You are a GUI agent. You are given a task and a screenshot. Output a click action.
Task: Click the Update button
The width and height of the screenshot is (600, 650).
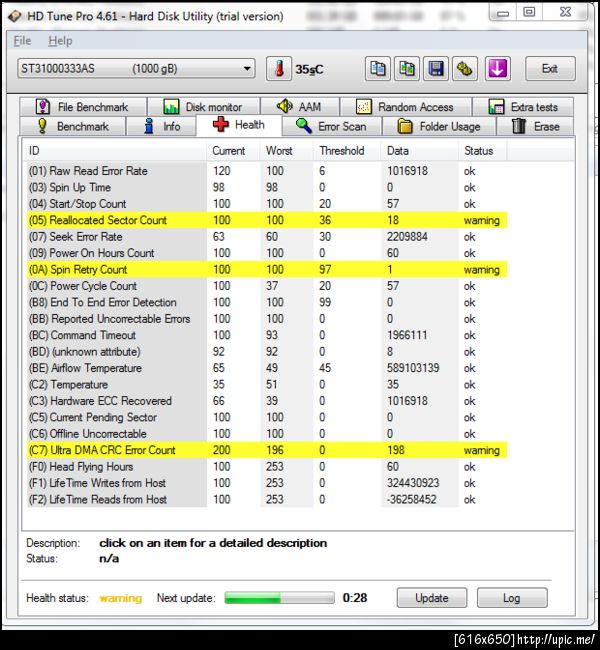[432, 598]
